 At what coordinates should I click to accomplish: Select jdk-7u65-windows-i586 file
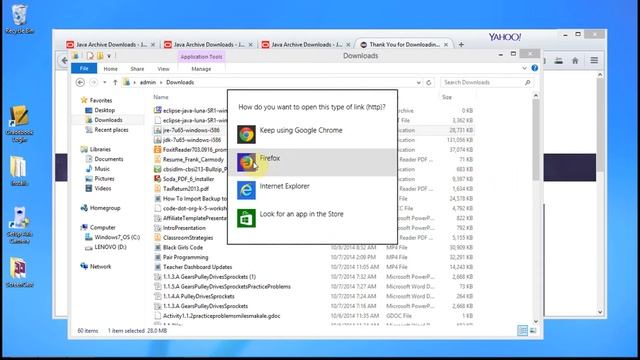point(192,140)
